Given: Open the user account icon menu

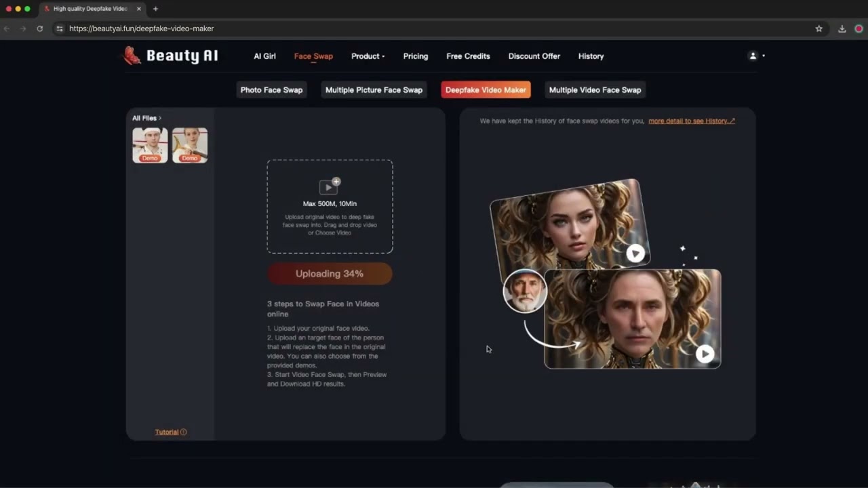Looking at the screenshot, I should pos(756,56).
